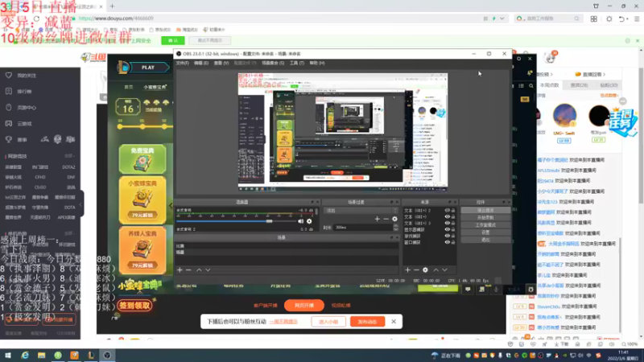This screenshot has width=644, height=362.
Task: Open transition properties gear icon
Action: [394, 219]
